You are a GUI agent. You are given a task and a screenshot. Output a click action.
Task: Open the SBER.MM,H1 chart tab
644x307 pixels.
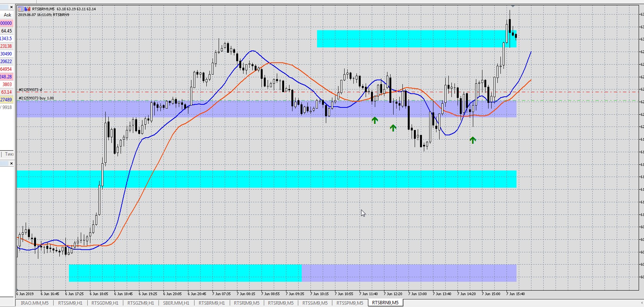[176, 303]
